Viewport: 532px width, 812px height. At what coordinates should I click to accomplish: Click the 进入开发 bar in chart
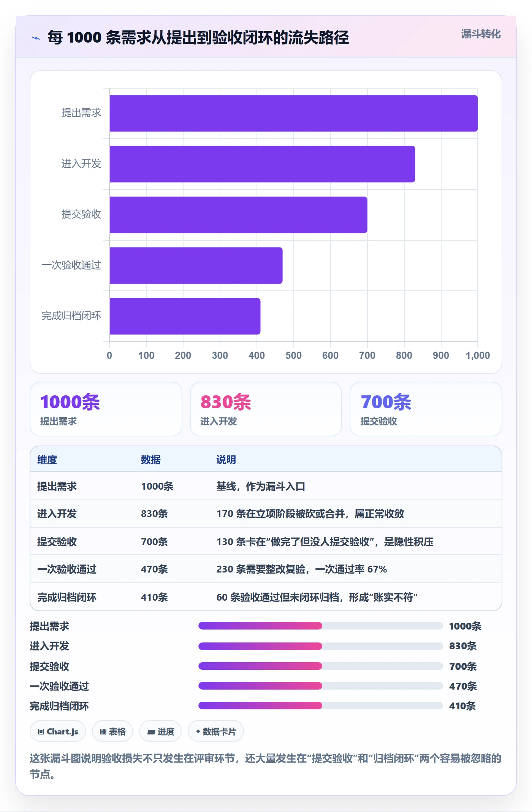pyautogui.click(x=262, y=164)
